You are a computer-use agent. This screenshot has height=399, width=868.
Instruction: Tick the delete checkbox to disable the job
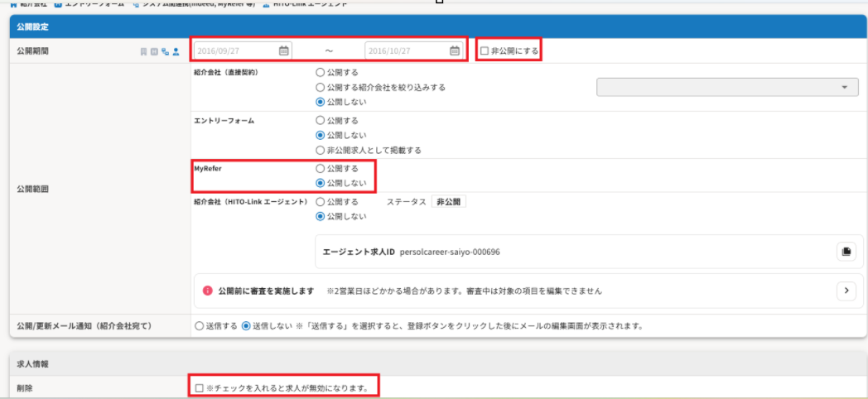(199, 387)
